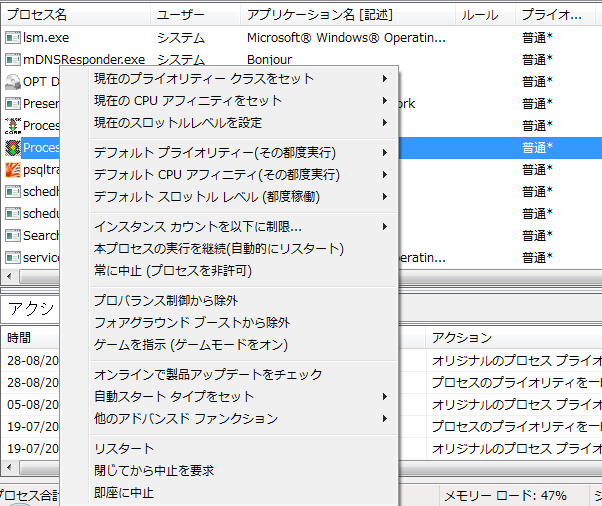Enable ゲームを指示 (ゲームモードをオン)

click(190, 344)
